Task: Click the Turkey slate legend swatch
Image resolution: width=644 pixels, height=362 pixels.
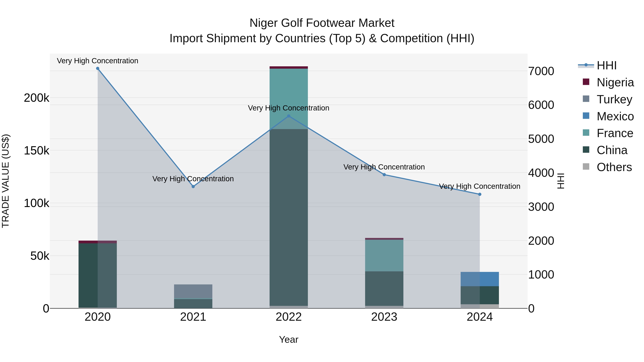Action: (x=586, y=99)
